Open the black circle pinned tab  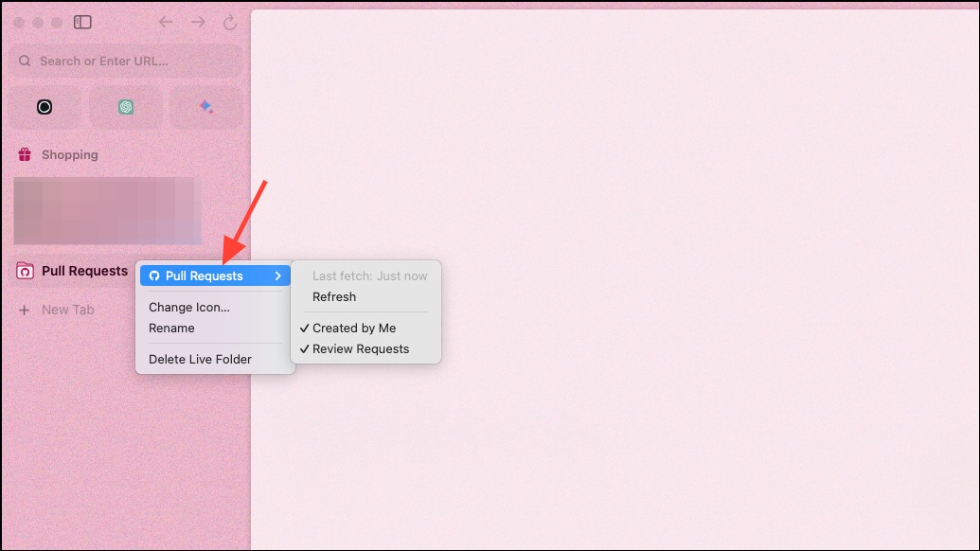45,107
